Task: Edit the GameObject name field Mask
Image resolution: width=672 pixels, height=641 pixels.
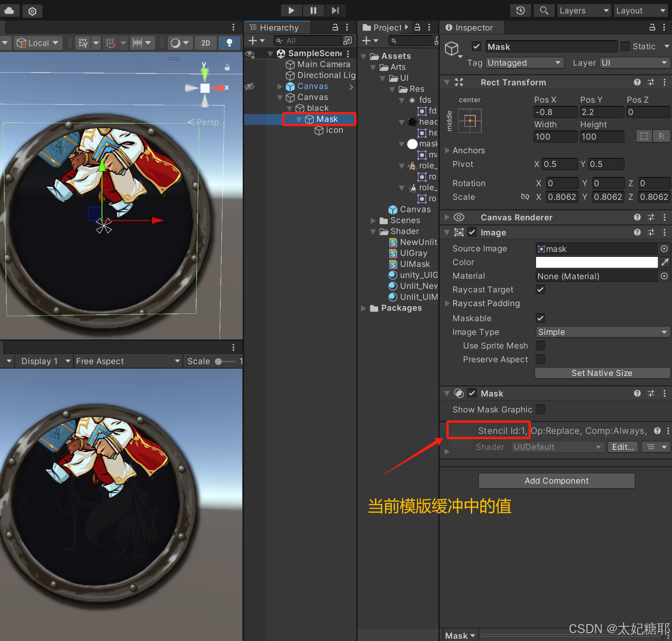Action: point(551,47)
